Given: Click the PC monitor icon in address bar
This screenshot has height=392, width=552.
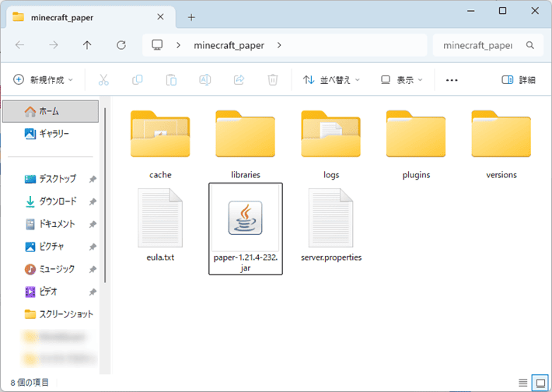Looking at the screenshot, I should (157, 45).
